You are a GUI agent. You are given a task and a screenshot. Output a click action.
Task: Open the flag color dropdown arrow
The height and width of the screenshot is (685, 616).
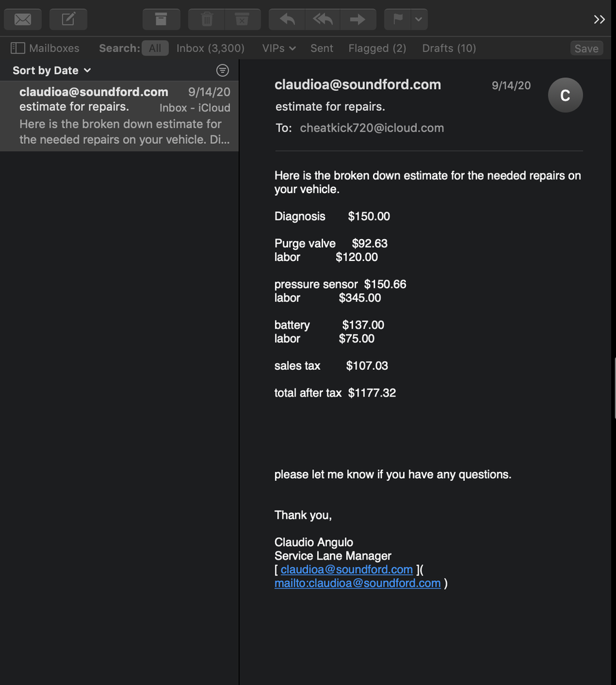tap(419, 19)
